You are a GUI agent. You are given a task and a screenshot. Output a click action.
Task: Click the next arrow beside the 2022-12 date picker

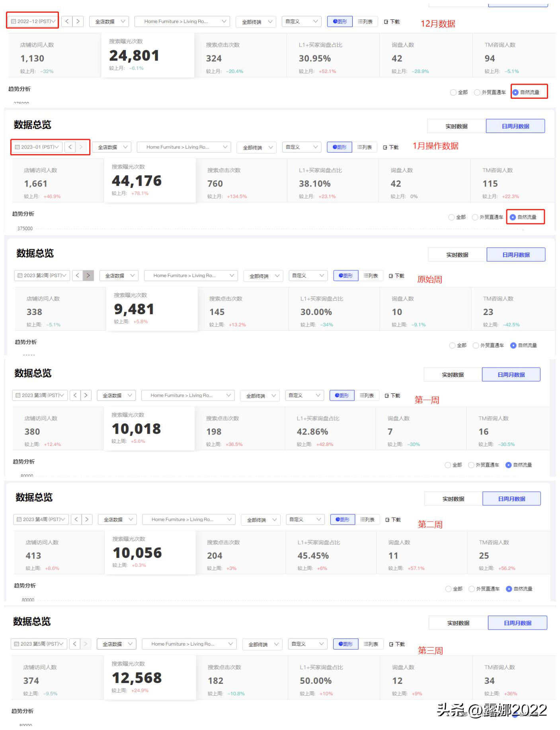78,22
